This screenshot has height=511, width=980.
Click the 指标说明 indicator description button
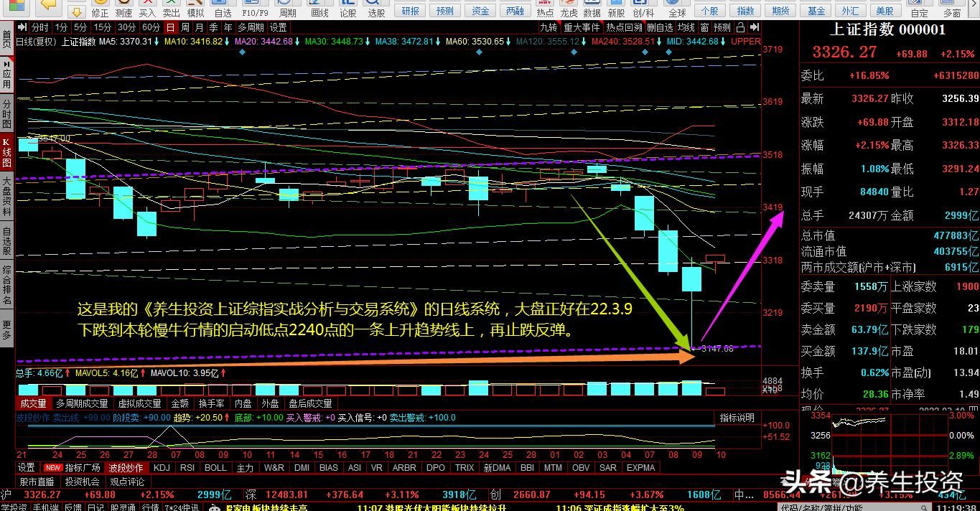(737, 418)
